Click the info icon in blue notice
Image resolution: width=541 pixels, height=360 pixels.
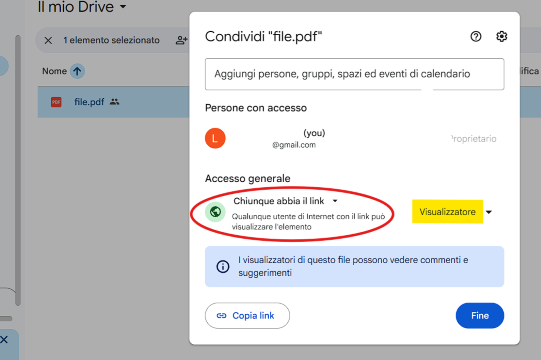click(223, 266)
